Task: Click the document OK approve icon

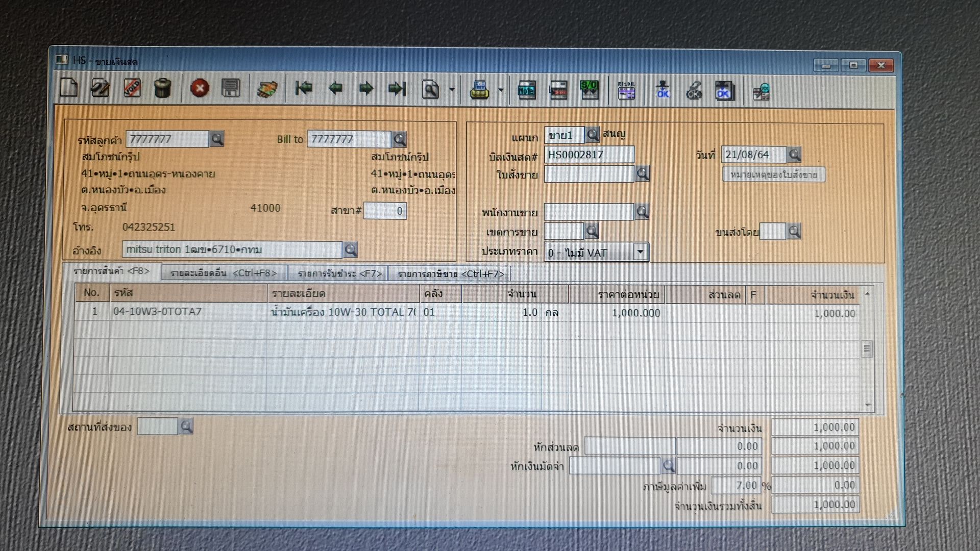Action: pos(724,91)
